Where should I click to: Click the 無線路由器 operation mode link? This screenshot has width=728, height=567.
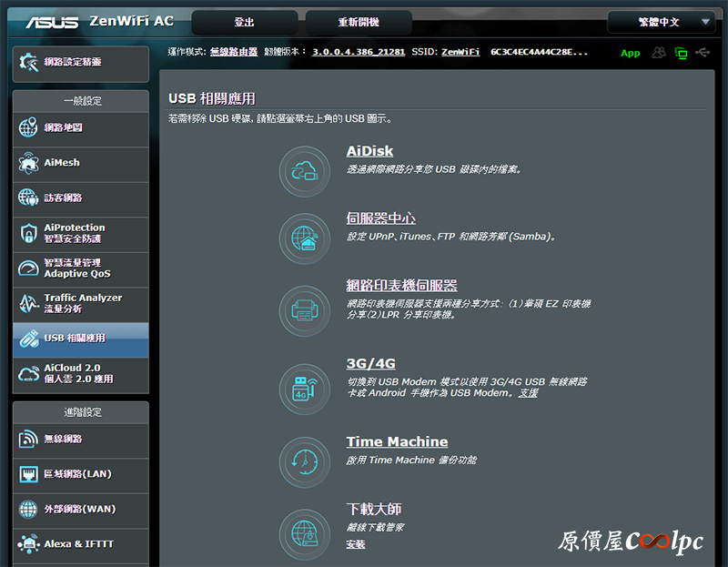pos(234,52)
